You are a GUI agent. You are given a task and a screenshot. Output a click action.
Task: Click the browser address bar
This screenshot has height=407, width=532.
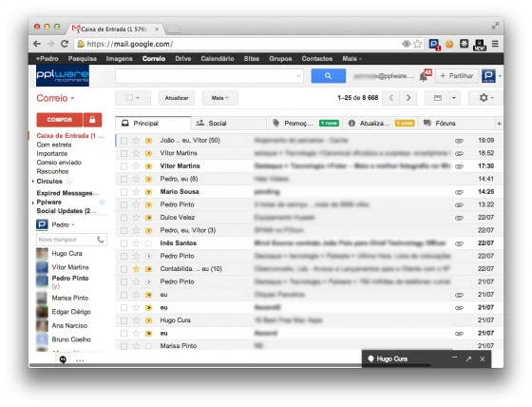click(x=237, y=44)
